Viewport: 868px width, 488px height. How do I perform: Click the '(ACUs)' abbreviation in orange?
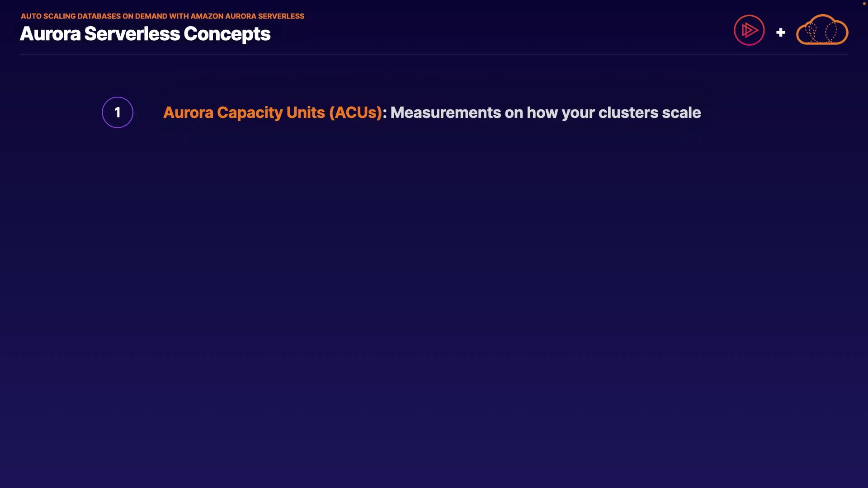tap(356, 113)
